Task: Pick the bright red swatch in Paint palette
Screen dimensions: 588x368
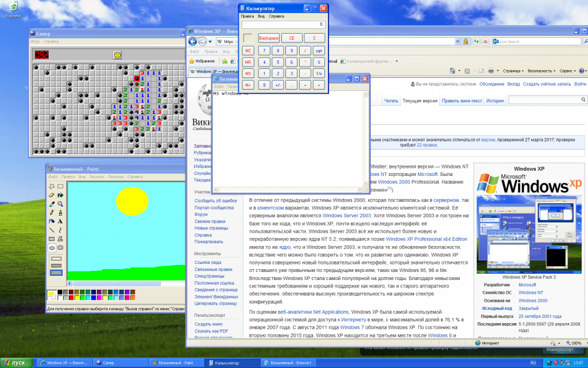Action: pyautogui.click(x=71, y=297)
